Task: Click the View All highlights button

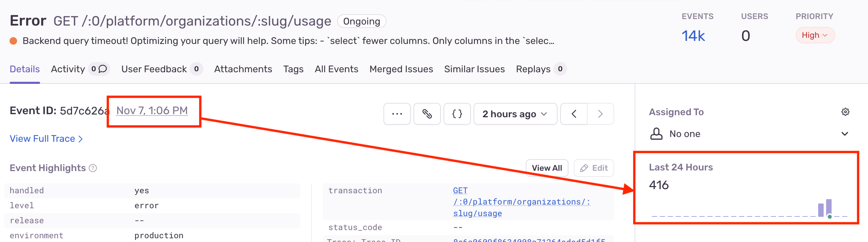Action: [x=547, y=168]
